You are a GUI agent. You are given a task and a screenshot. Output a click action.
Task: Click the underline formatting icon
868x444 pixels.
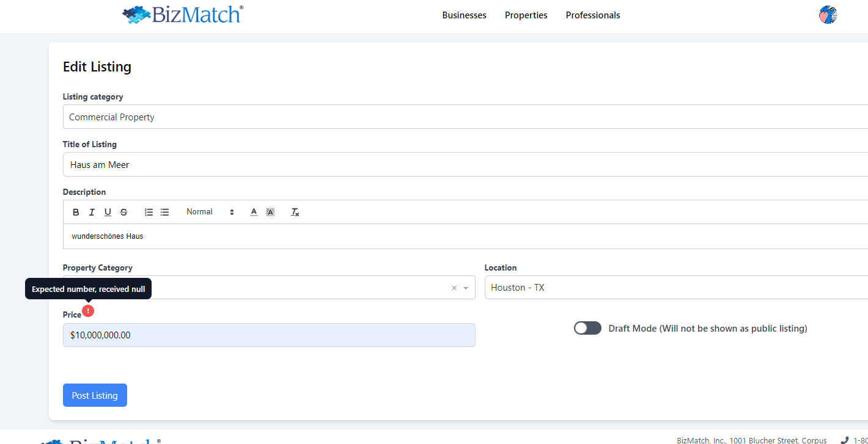point(108,213)
